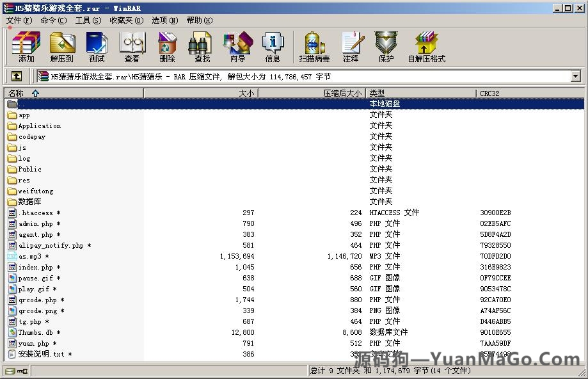Open the address bar dropdown arrow
Viewport: 588px width, 379px height.
click(575, 76)
